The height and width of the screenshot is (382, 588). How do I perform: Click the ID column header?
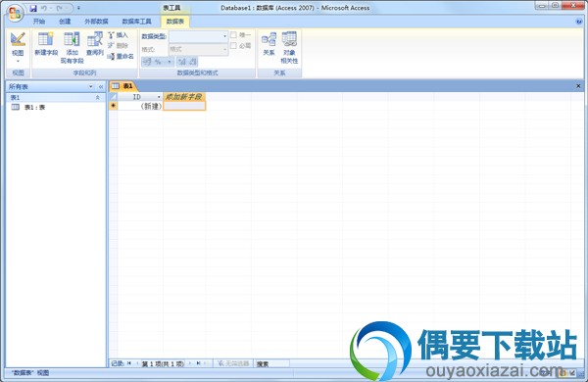coord(136,97)
